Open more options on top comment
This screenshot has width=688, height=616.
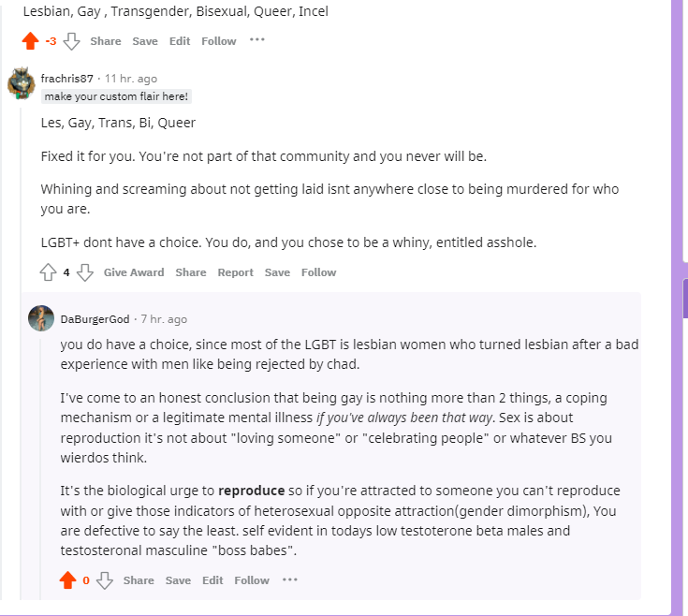[x=257, y=40]
